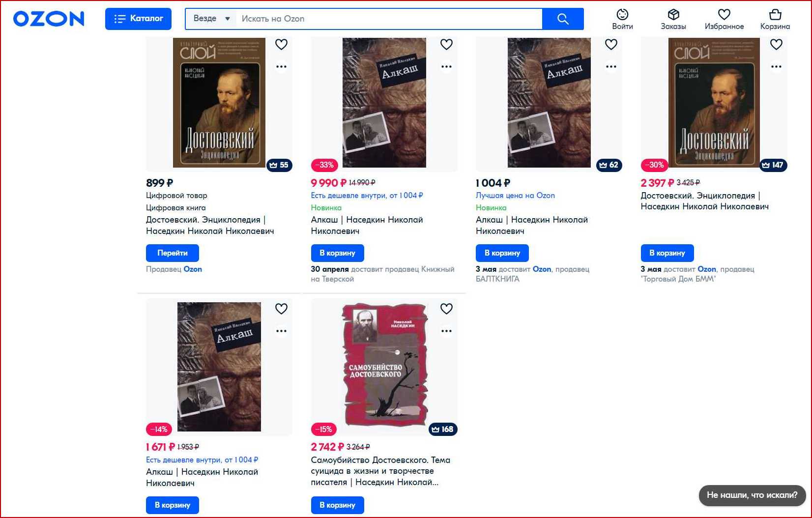Image resolution: width=812 pixels, height=518 pixels.
Task: Open the Войти login icon
Action: pyautogui.click(x=622, y=20)
